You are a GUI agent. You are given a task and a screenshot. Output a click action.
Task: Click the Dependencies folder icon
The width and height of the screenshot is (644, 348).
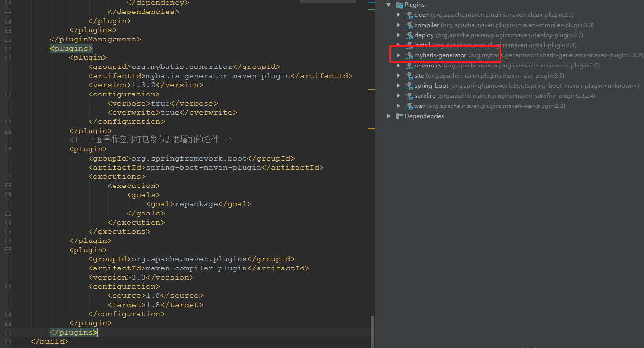(x=399, y=116)
